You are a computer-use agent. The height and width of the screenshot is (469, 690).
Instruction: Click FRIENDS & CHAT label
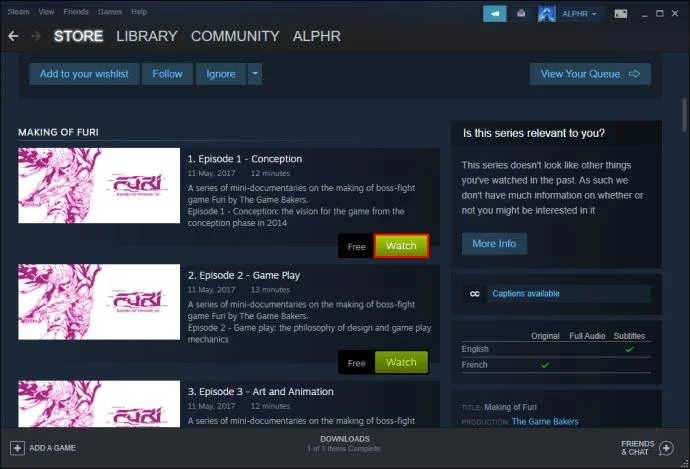638,448
